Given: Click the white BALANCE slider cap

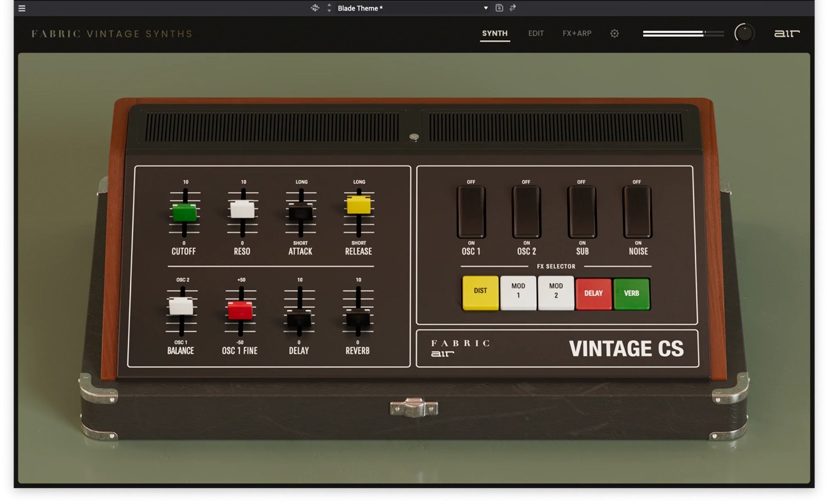Looking at the screenshot, I should tap(181, 305).
